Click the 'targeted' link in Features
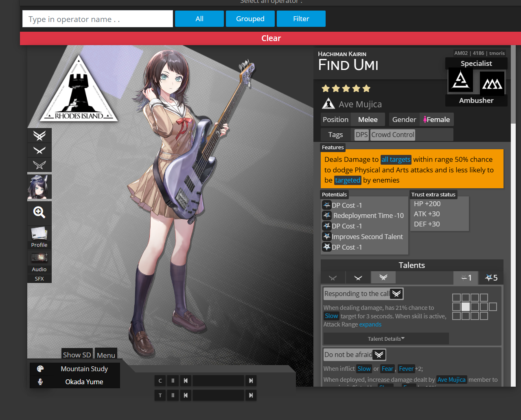 click(348, 180)
